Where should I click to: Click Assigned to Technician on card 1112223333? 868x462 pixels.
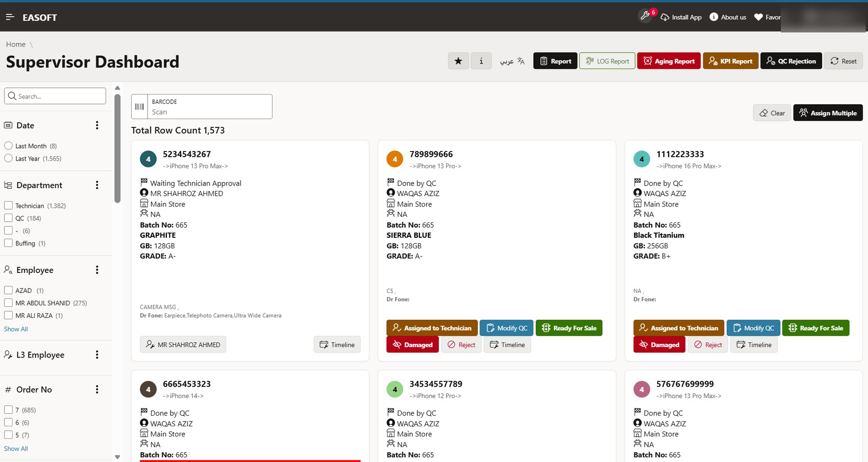(679, 328)
